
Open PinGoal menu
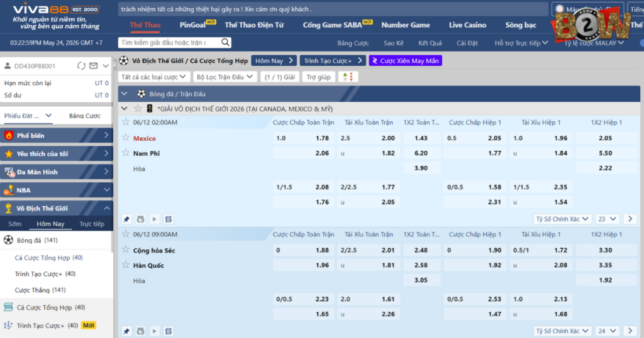[192, 25]
